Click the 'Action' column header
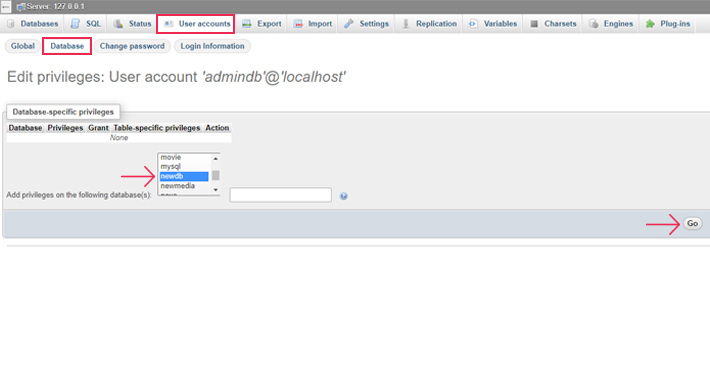 (217, 128)
